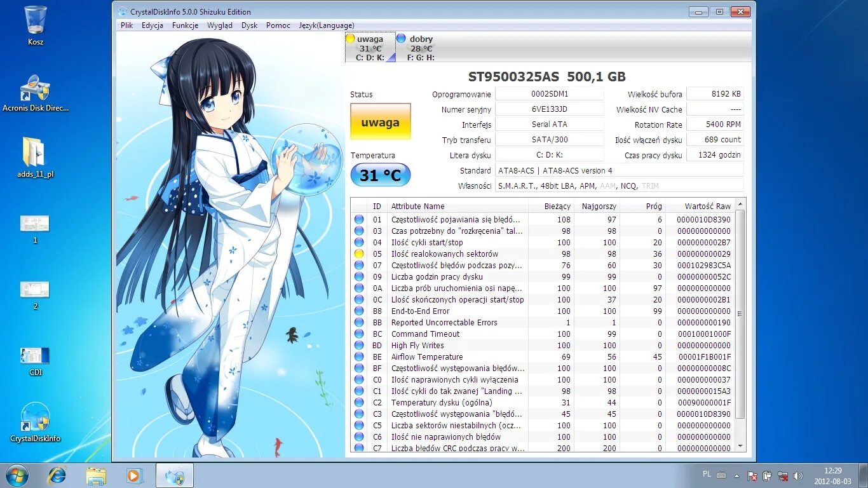Click the blue icon of attribute C2
The width and height of the screenshot is (868, 488).
click(x=359, y=402)
